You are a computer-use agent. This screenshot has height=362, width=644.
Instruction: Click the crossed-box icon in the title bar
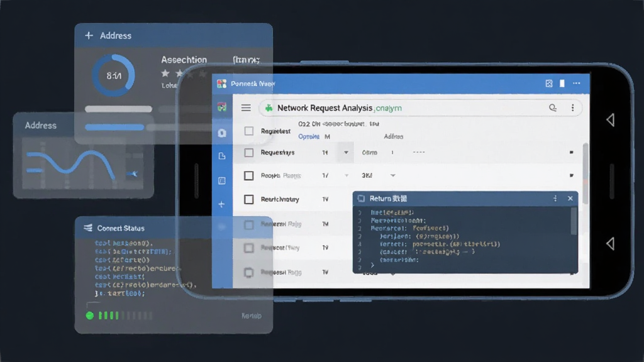point(549,84)
